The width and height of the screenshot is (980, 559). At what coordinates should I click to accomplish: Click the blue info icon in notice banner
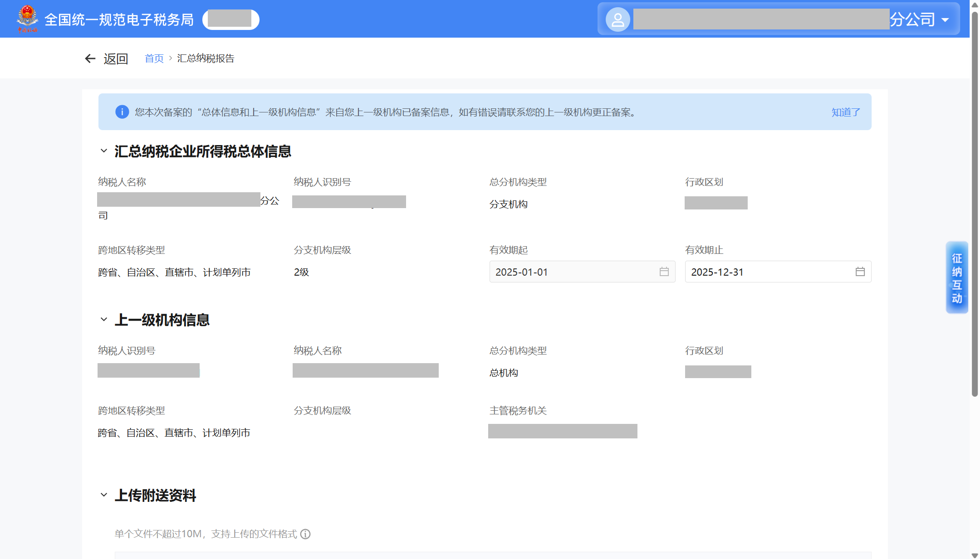pyautogui.click(x=122, y=112)
